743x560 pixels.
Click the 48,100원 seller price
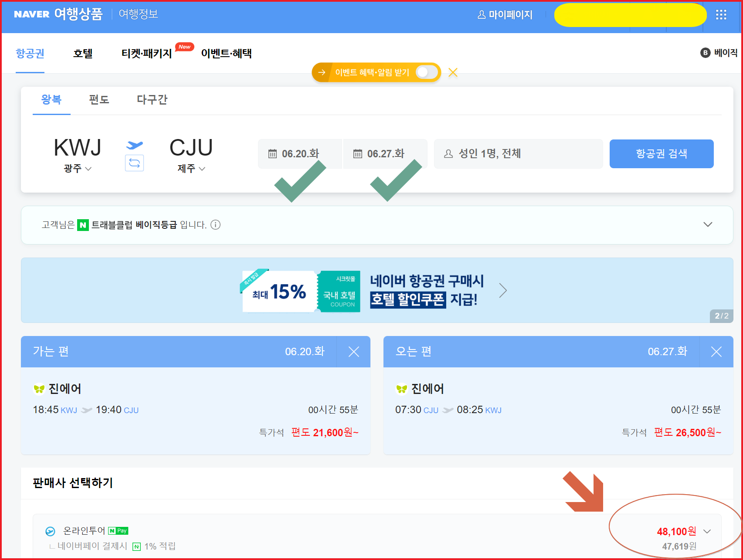coord(676,532)
